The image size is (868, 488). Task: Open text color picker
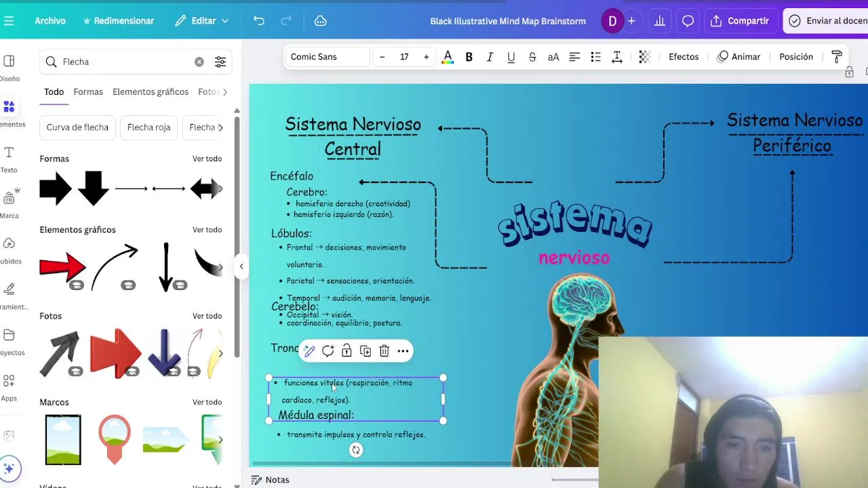(x=448, y=57)
